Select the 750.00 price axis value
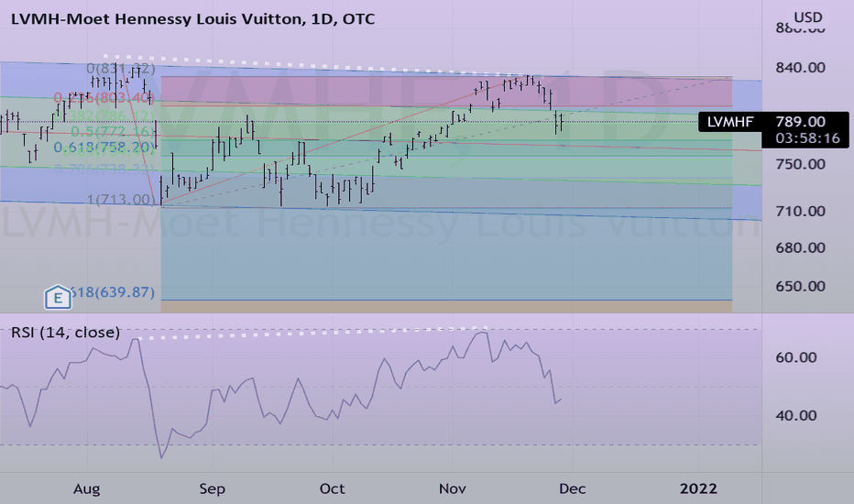This screenshot has height=504, width=854. [800, 164]
